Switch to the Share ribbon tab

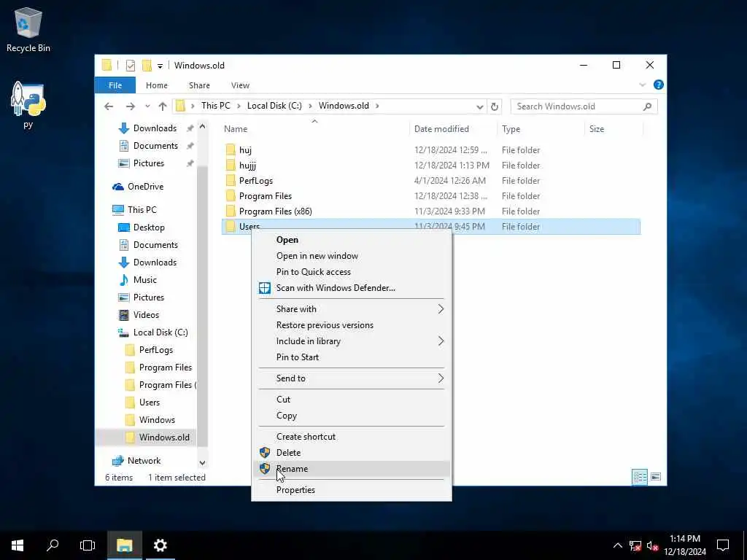199,85
